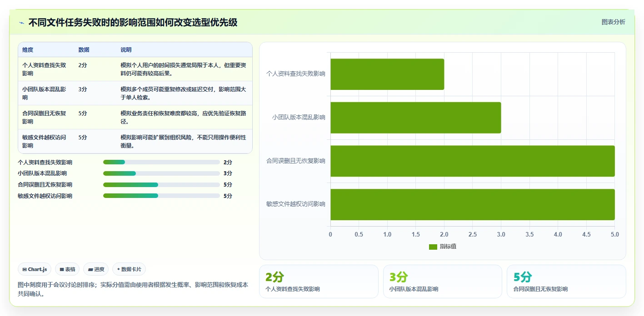Viewport: 644px width, 316px height.
Task: Click progress list label 小团队版本混乱影响
Action: pos(42,173)
